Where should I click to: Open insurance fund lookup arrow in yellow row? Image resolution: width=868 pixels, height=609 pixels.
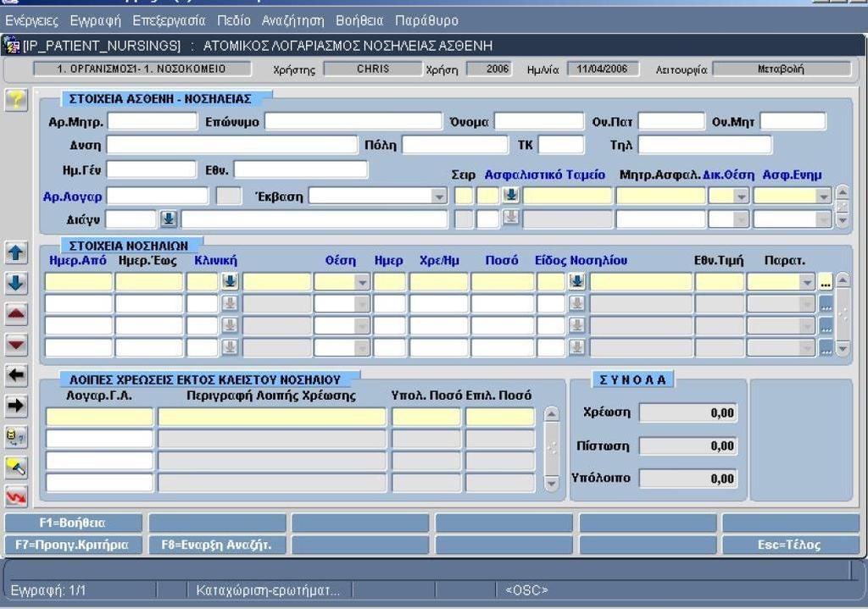pos(511,195)
